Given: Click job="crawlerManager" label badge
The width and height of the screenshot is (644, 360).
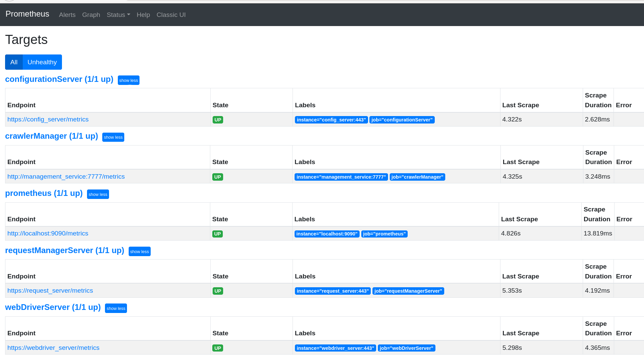Looking at the screenshot, I should tap(417, 177).
